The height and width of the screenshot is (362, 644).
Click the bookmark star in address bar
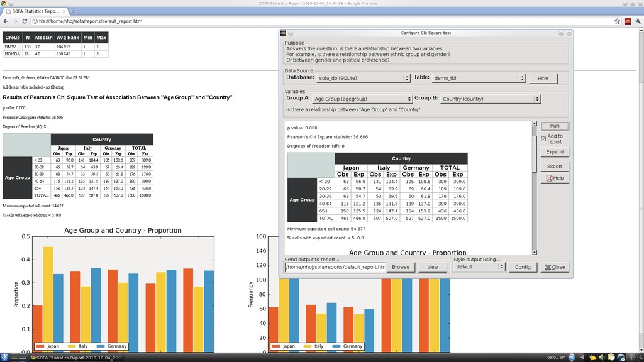tap(618, 21)
